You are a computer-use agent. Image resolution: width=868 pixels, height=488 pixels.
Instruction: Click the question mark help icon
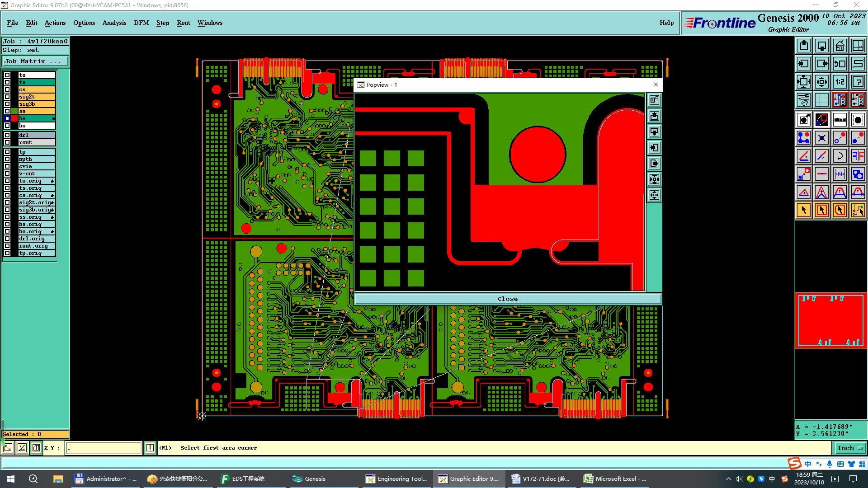point(858,82)
